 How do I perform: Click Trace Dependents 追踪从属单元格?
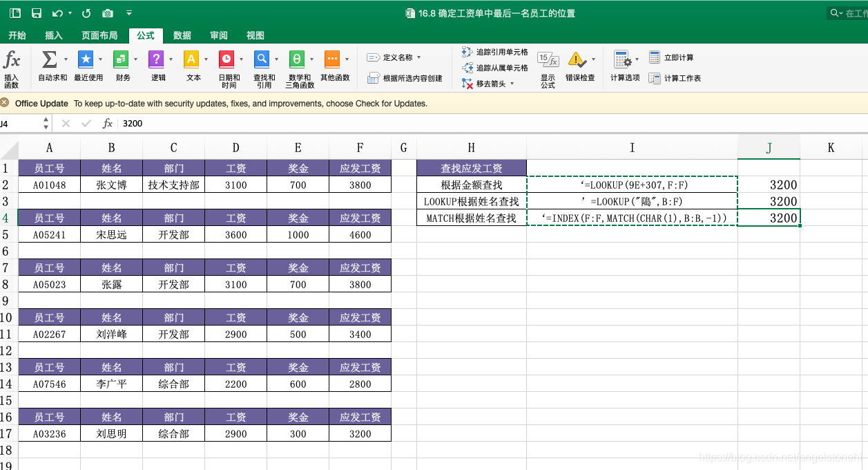pyautogui.click(x=494, y=68)
